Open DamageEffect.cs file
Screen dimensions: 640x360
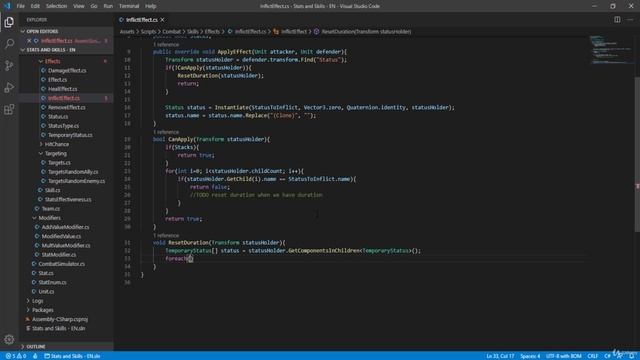67,71
